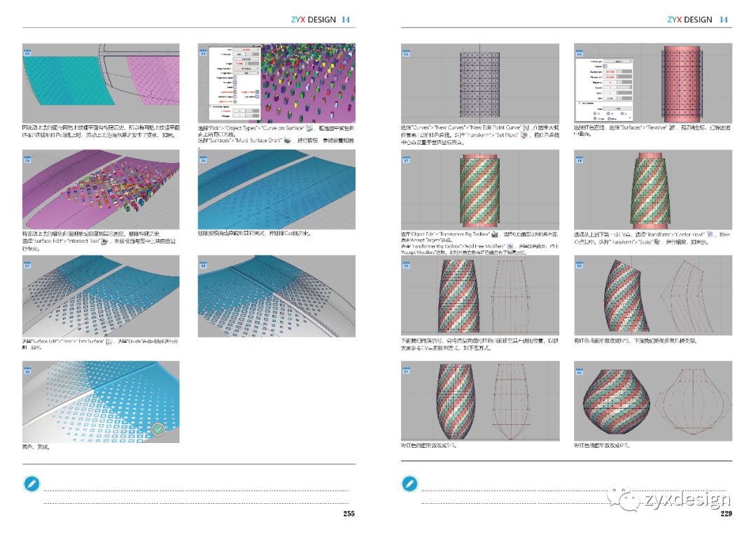Image resolution: width=756 pixels, height=534 pixels.
Task: Click the pencil note icon on page 229
Action: 409,484
